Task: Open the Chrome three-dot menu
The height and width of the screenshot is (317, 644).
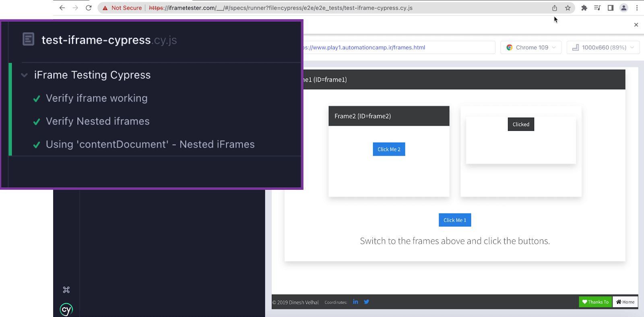Action: pos(637,8)
